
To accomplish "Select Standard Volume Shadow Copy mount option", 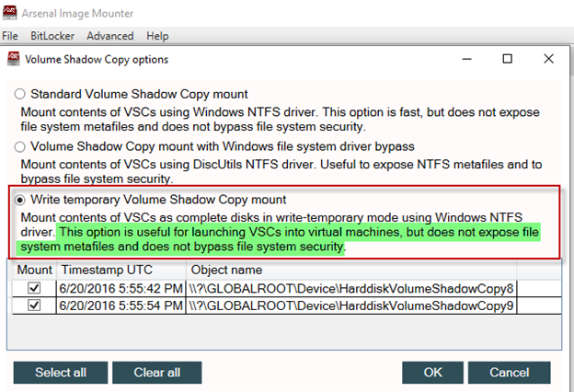I will [x=19, y=94].
